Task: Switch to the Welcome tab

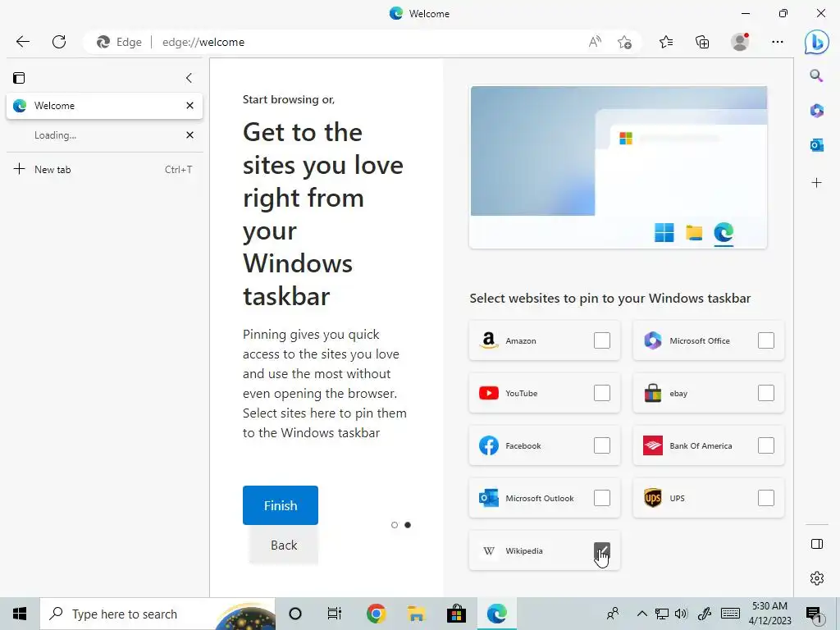Action: click(104, 106)
